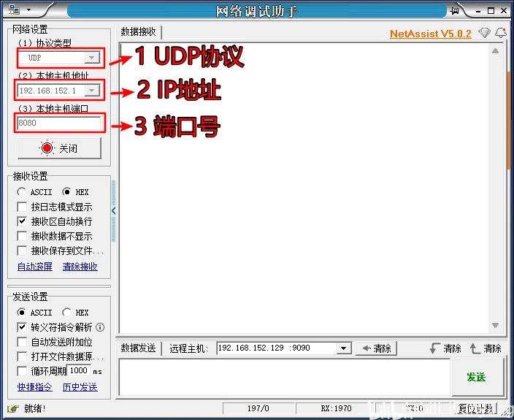The height and width of the screenshot is (420, 514).
Task: Switch to the 数据接收 tab
Action: [x=138, y=32]
